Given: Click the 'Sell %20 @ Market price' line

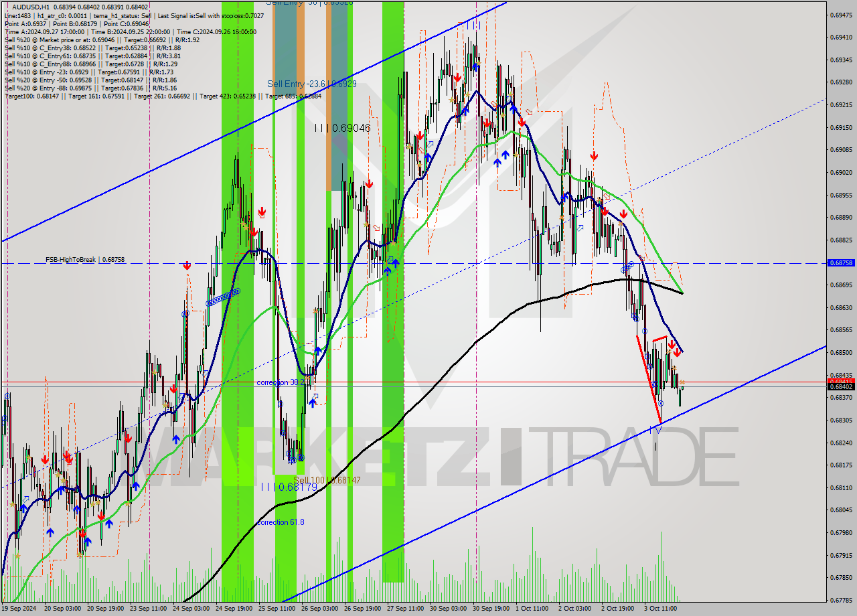Looking at the screenshot, I should click(x=102, y=40).
